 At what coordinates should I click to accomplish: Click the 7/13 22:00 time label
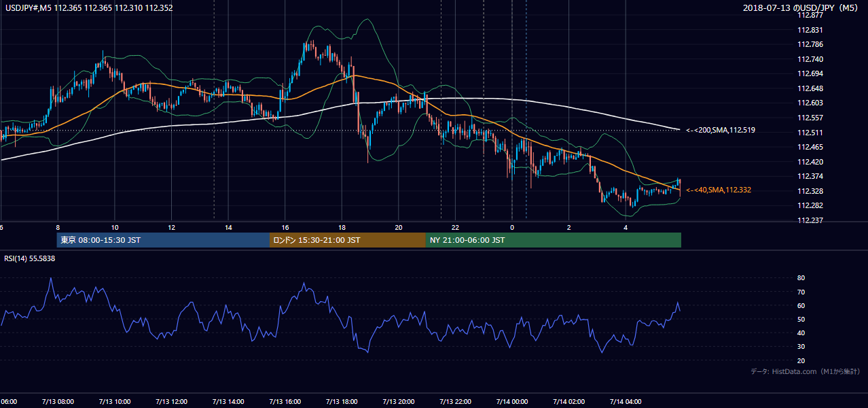455,402
